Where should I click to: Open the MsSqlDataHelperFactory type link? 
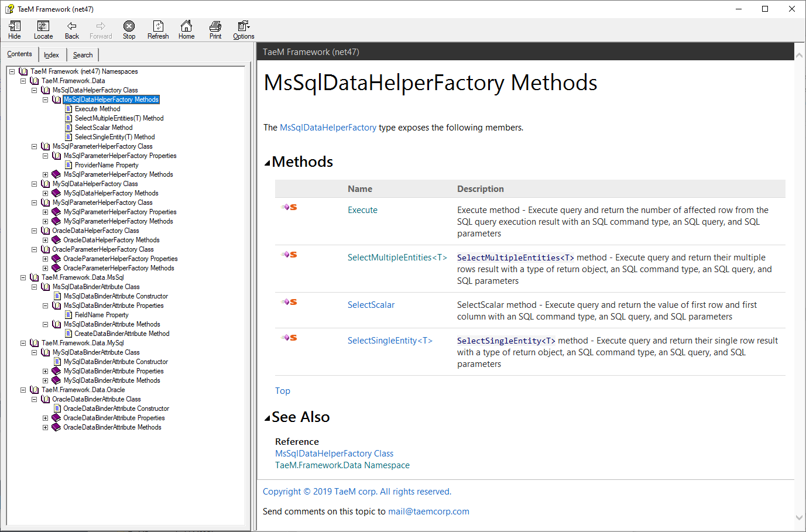click(x=328, y=128)
